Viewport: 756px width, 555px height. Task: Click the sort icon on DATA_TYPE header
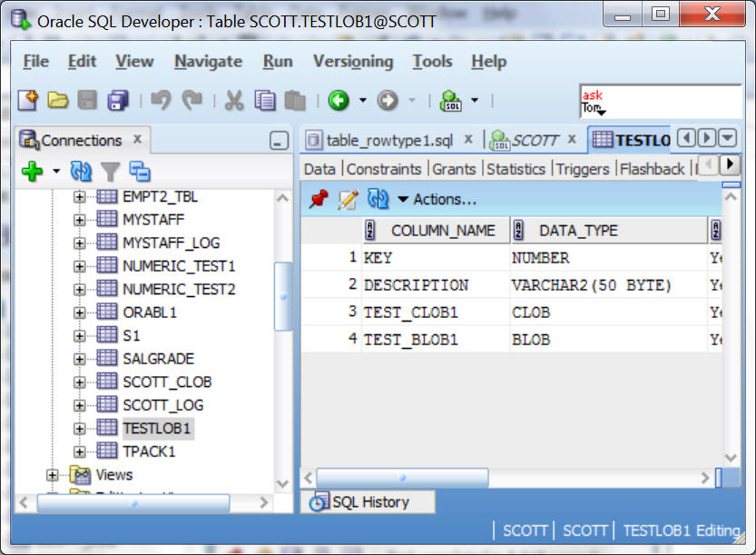[519, 230]
